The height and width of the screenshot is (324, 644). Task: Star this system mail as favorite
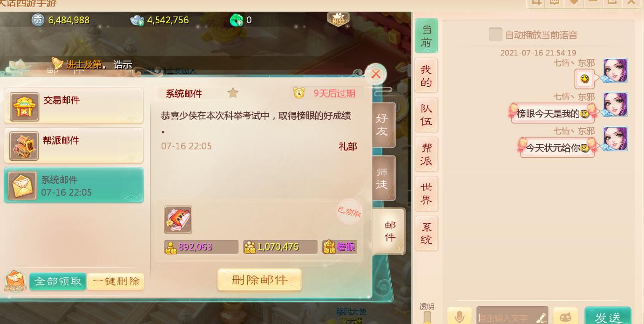[233, 93]
